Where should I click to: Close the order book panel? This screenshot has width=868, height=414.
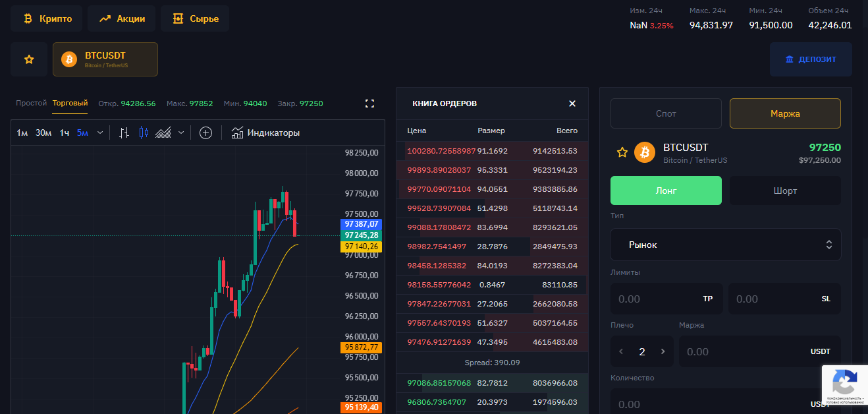[572, 103]
